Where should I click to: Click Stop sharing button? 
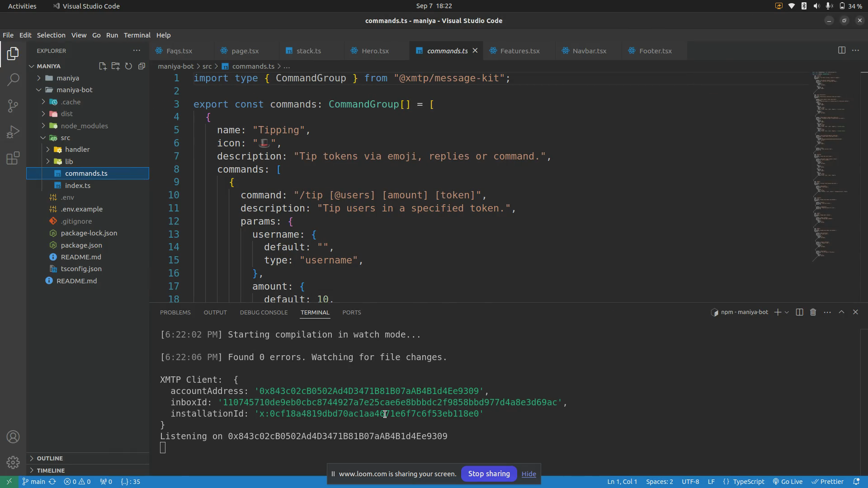point(489,474)
